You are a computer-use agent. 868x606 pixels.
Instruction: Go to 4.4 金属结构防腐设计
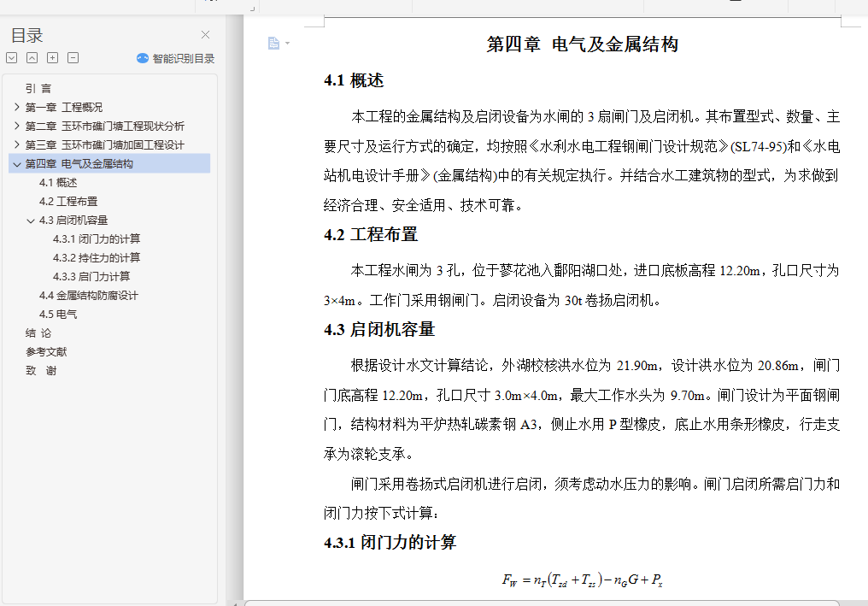pos(89,295)
